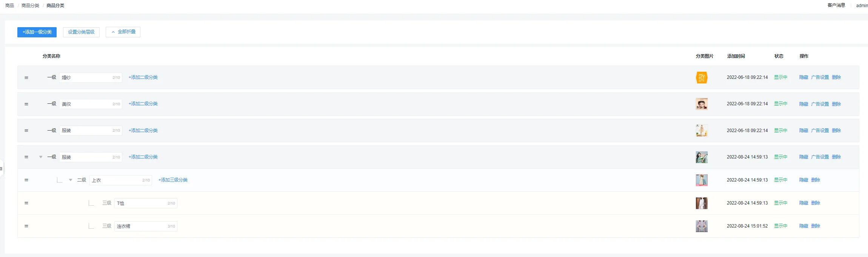Hide the 美妆 category

(803, 104)
